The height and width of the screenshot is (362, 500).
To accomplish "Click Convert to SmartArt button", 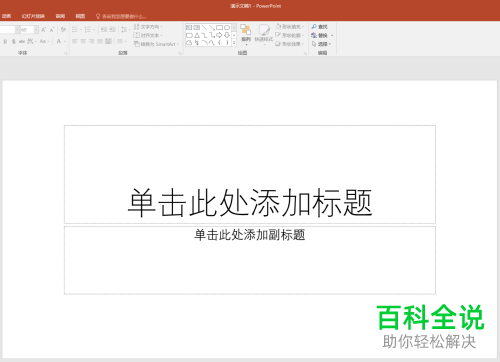I will point(156,44).
